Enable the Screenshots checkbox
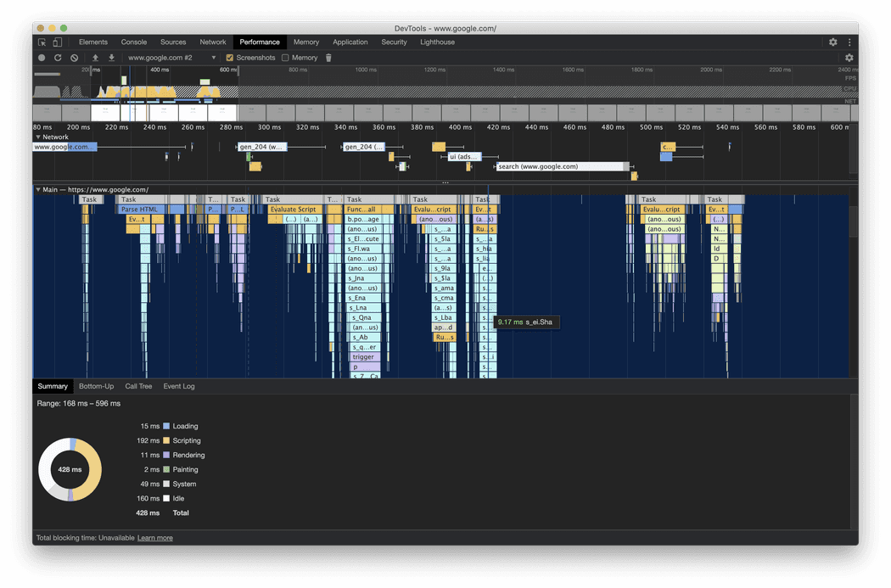This screenshot has height=588, width=891. (230, 58)
